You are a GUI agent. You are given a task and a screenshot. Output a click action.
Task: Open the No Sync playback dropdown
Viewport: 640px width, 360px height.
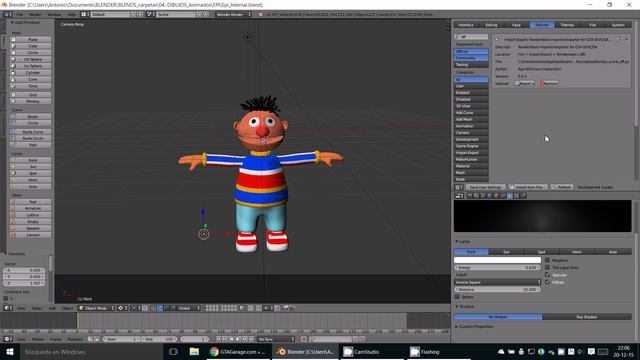pos(276,339)
